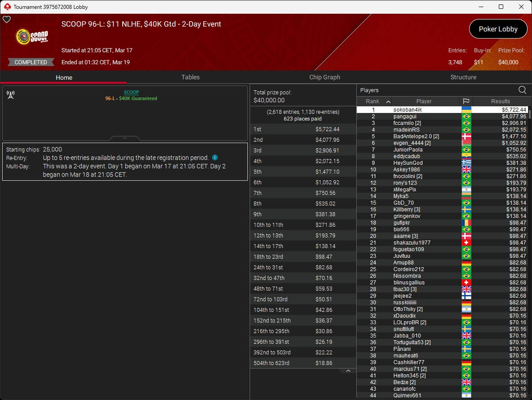Sort by the Player column header
Image resolution: width=532 pixels, height=400 pixels.
[424, 101]
